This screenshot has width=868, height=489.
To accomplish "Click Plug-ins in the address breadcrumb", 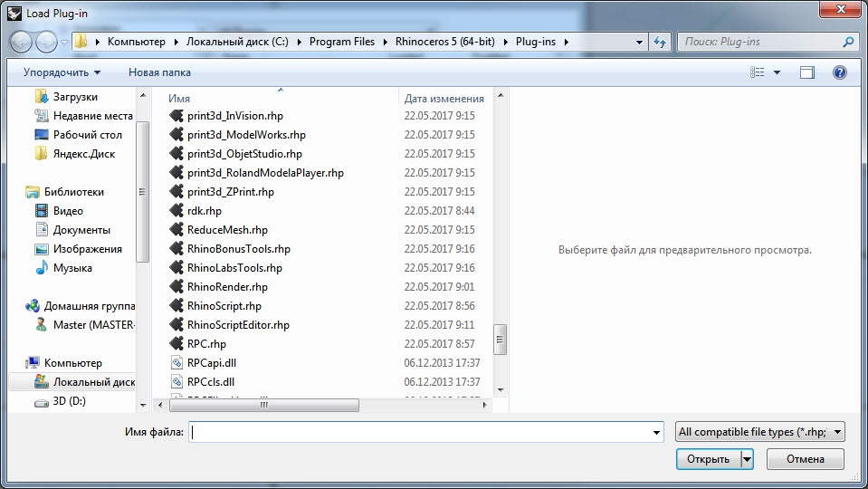I will tap(535, 42).
